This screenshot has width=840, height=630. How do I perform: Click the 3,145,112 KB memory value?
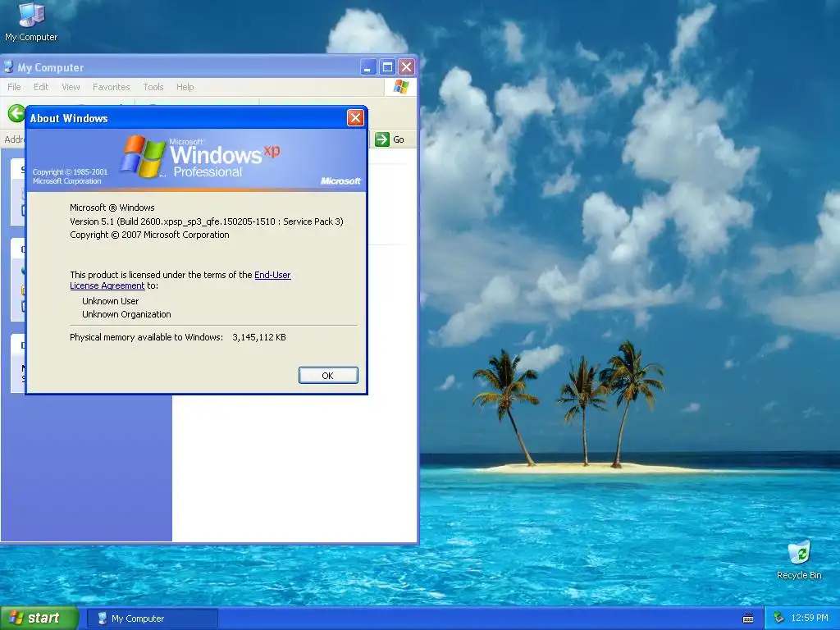[258, 337]
